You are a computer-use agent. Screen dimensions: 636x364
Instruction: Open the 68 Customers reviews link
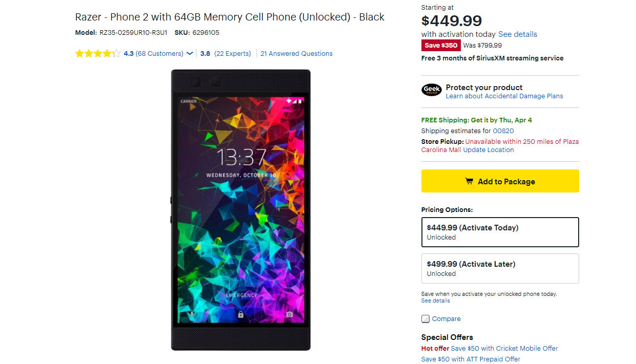(x=159, y=54)
